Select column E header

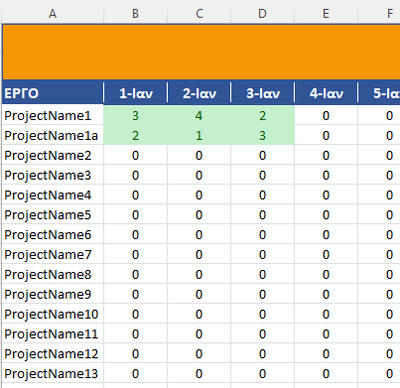pos(326,14)
